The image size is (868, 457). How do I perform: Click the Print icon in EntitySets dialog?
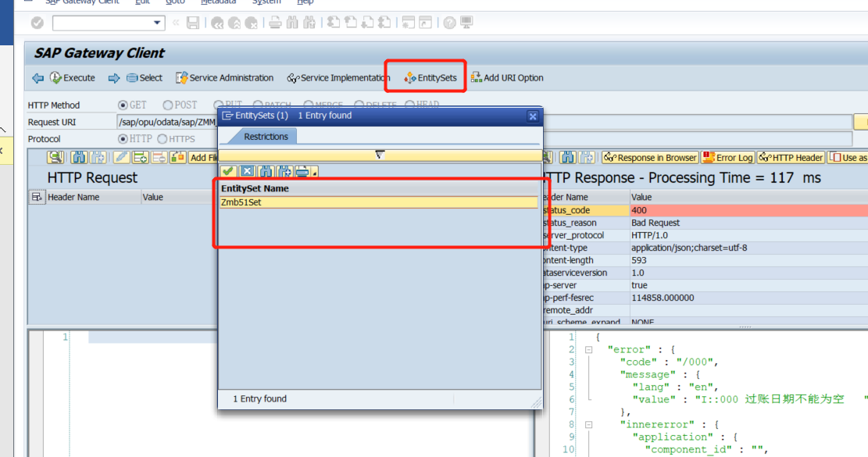[x=302, y=172]
